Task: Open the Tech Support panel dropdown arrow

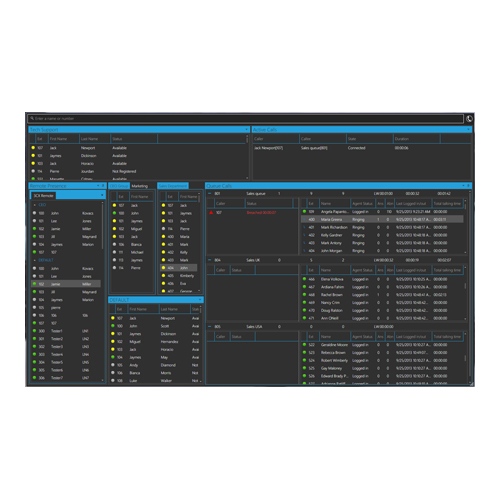Action: [247, 129]
